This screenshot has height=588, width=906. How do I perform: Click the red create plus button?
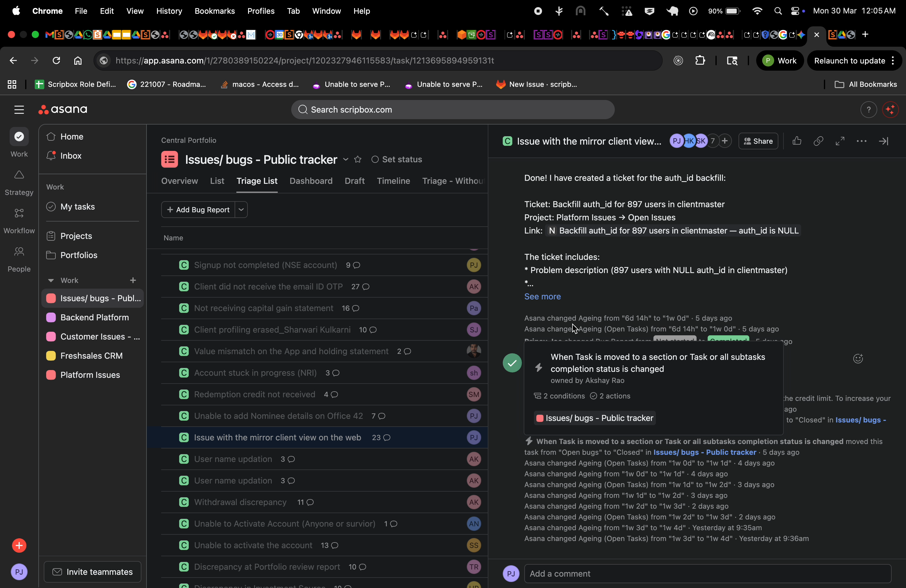pyautogui.click(x=19, y=545)
